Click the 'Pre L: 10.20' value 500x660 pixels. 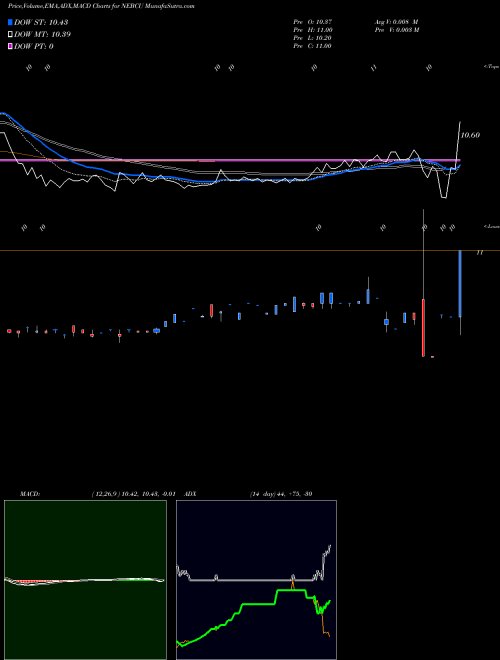coord(312,38)
